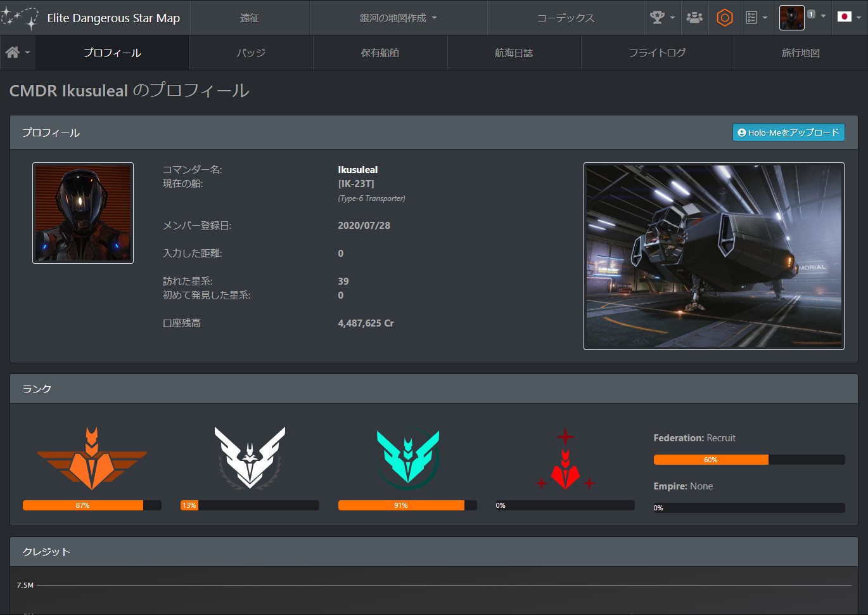Viewport: 868px width, 615px height.
Task: Click the Elite Dangerous Star Map brand link
Action: (x=113, y=18)
